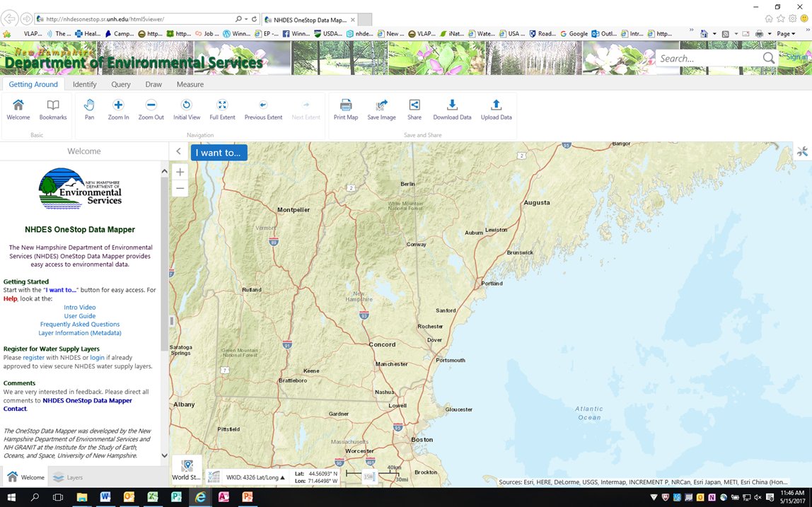Open browser favorites star icon
The height and width of the screenshot is (507, 812).
click(780, 18)
